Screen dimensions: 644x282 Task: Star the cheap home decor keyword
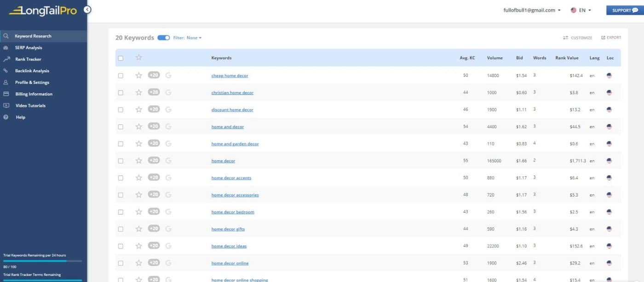click(139, 75)
